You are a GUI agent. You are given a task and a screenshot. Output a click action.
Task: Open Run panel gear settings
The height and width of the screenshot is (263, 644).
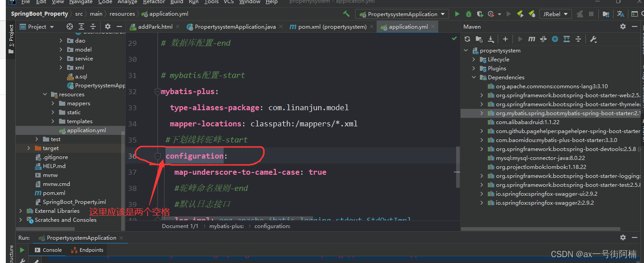[x=623, y=237]
